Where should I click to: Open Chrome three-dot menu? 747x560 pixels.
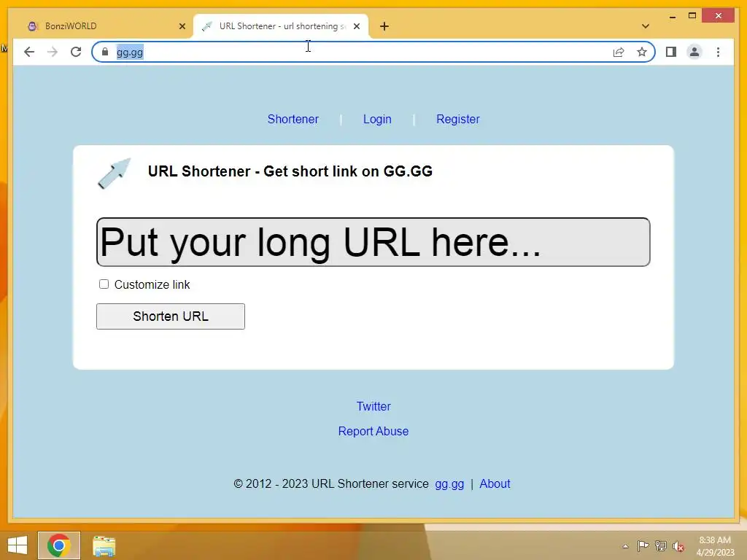tap(718, 52)
